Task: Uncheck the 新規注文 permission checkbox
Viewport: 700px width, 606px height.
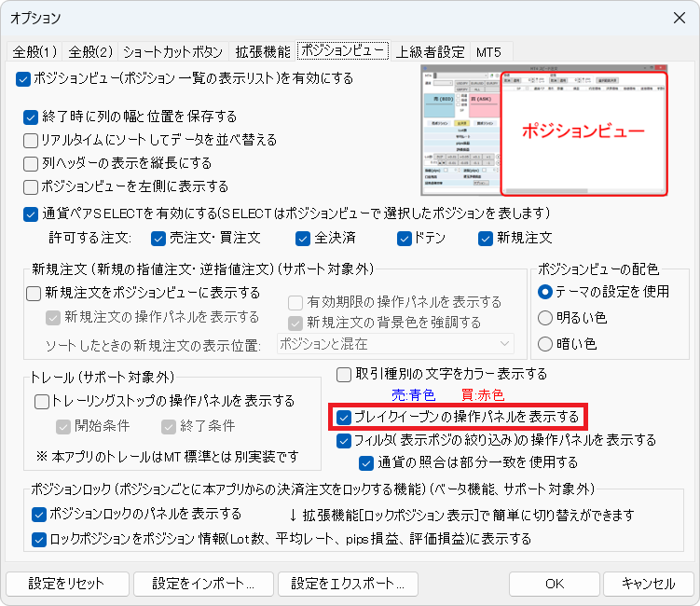Action: (486, 239)
